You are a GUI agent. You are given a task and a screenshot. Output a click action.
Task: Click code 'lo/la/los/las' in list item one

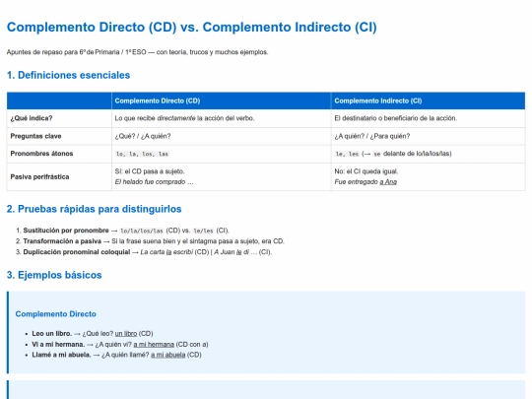point(142,231)
